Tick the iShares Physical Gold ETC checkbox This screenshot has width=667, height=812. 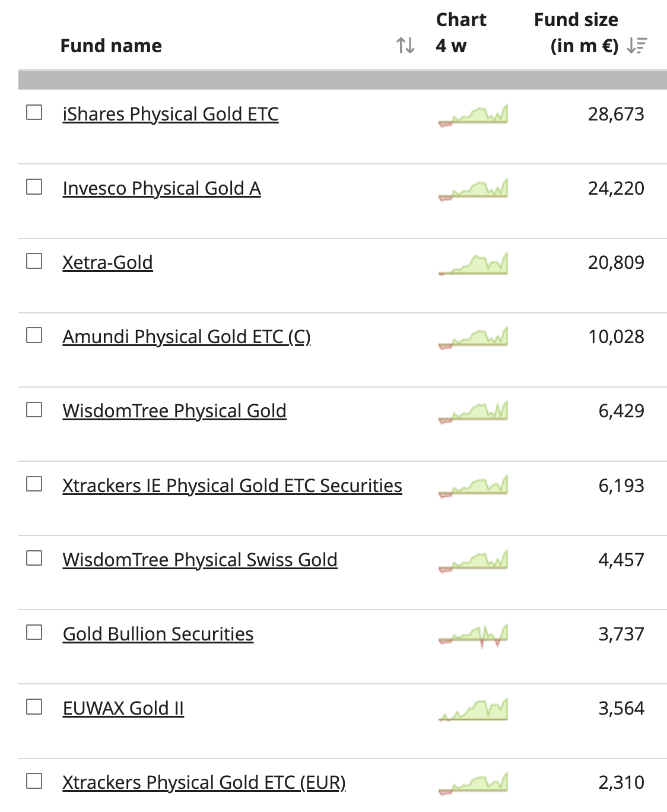pos(34,112)
